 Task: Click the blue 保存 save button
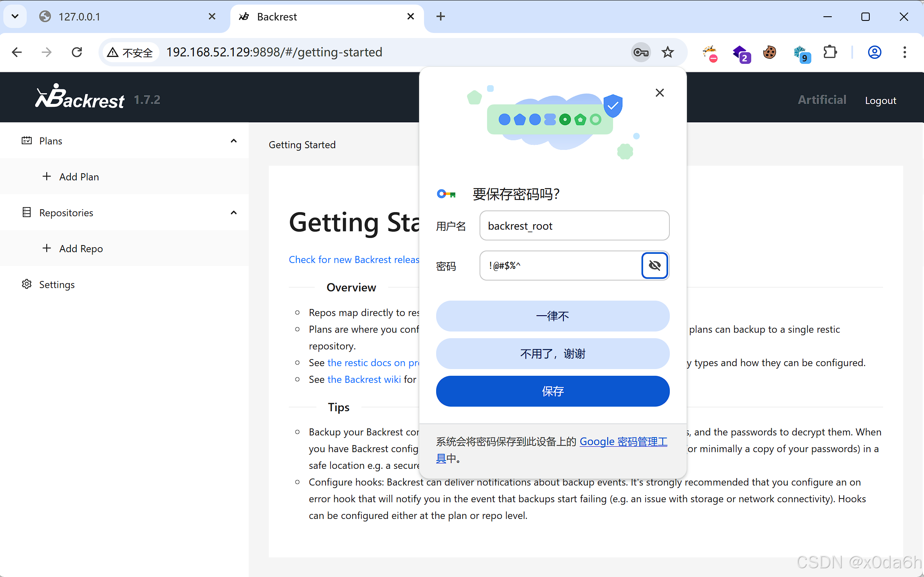(553, 391)
